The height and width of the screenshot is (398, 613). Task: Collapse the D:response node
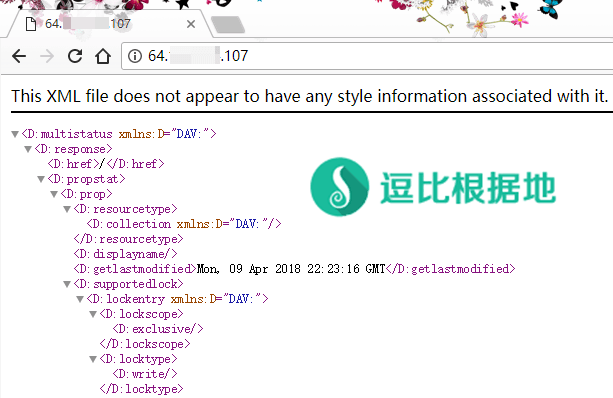(28, 149)
